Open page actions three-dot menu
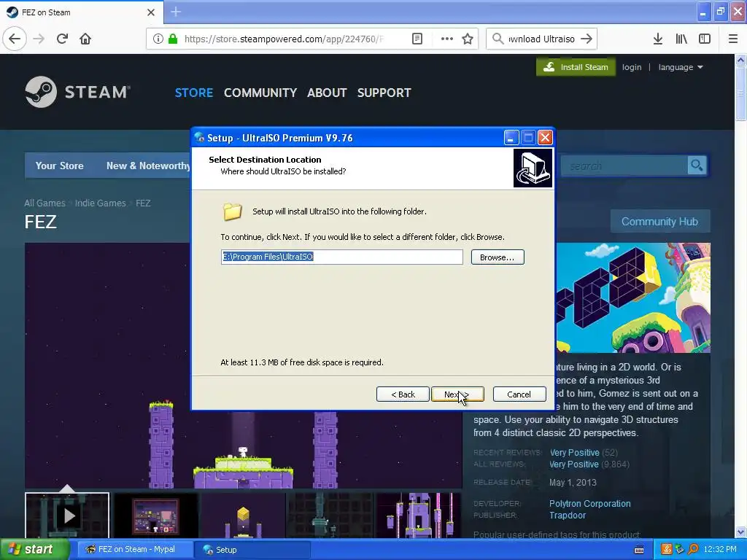This screenshot has height=560, width=747. (x=447, y=39)
